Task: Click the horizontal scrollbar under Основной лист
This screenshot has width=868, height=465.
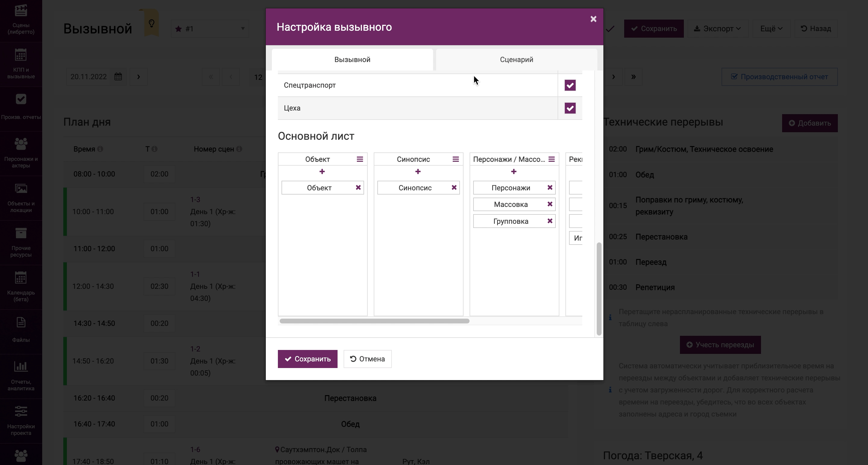Action: pyautogui.click(x=374, y=321)
